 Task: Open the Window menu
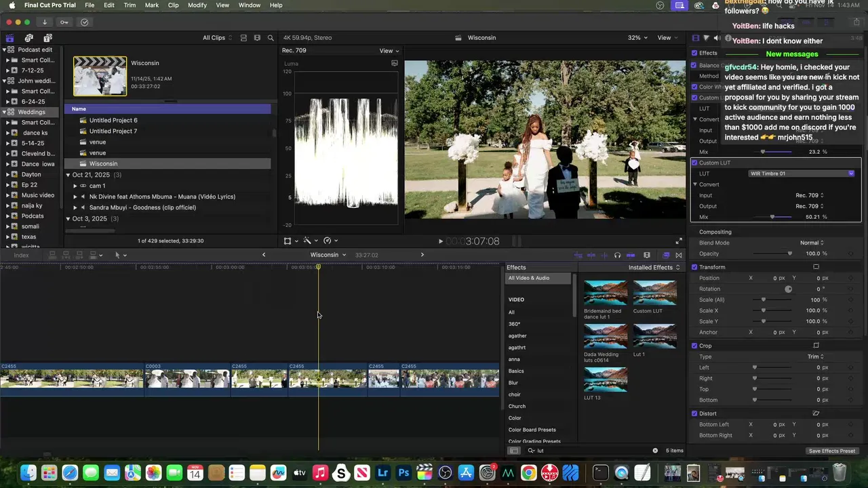point(250,5)
